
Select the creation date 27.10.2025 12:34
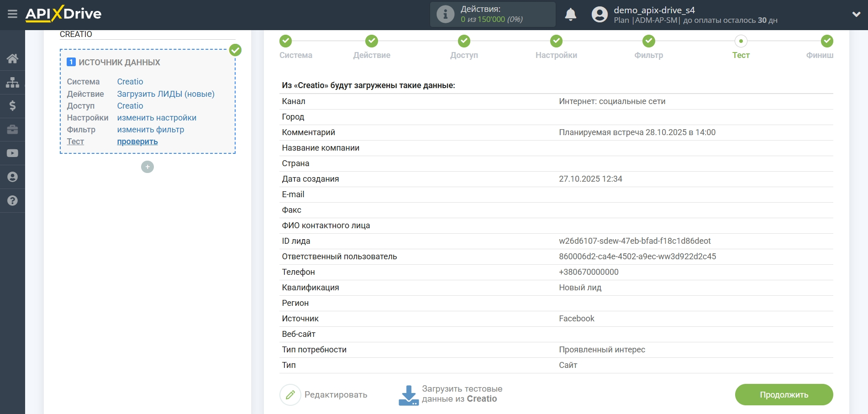click(590, 179)
